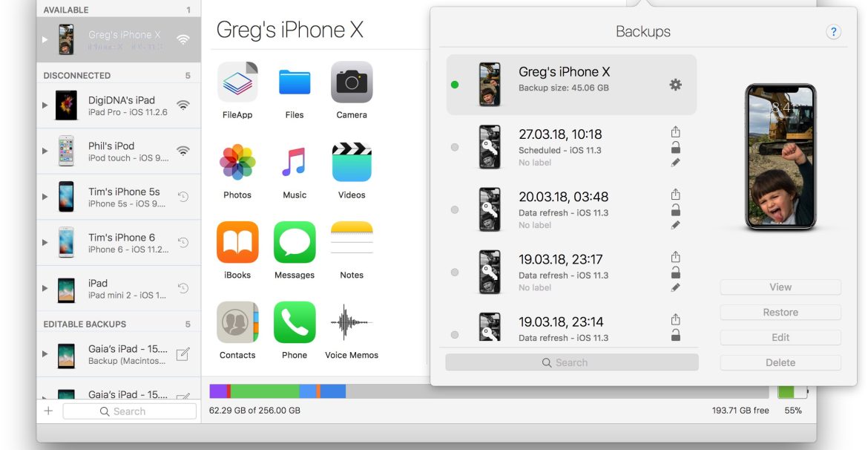Select the Contacts icon

237,322
